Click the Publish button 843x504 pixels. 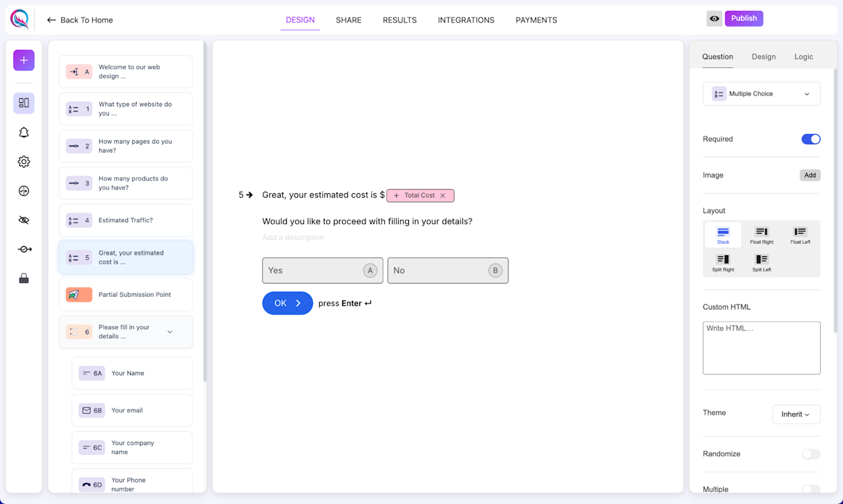click(x=744, y=18)
